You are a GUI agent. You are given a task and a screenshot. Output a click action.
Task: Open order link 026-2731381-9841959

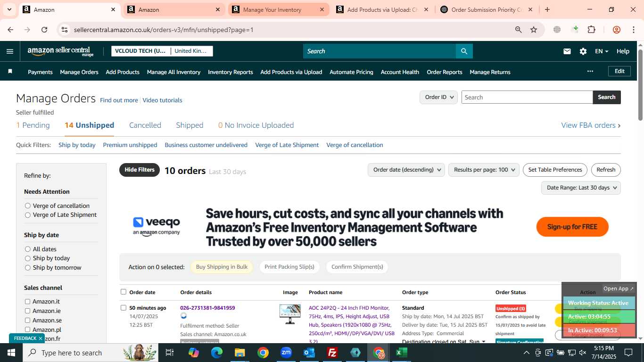[207, 308]
